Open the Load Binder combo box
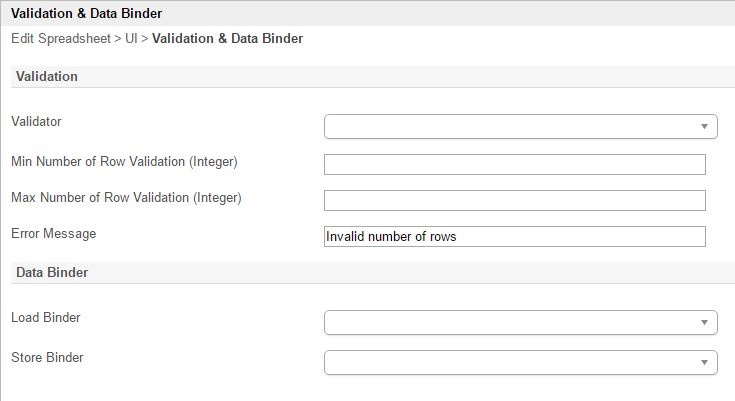This screenshot has width=735, height=401. tap(520, 322)
